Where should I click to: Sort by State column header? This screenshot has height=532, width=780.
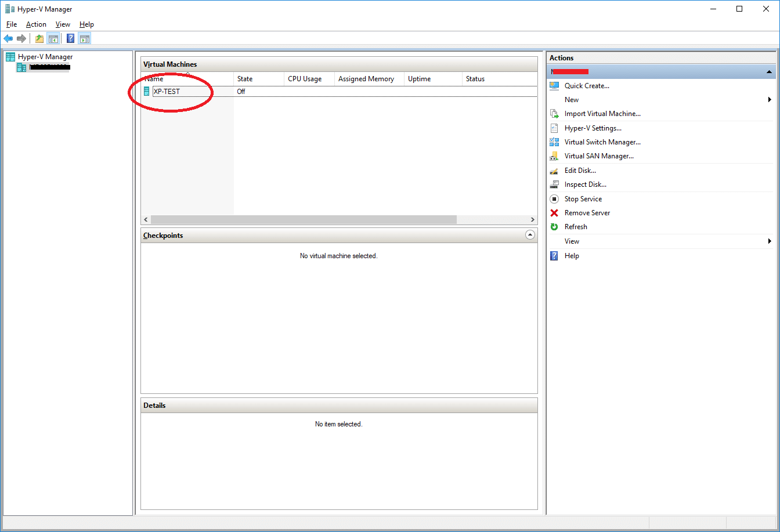pyautogui.click(x=259, y=79)
